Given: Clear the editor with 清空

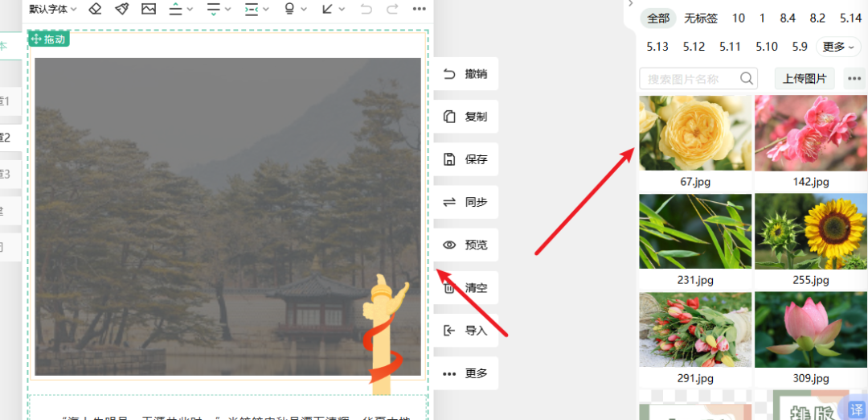Looking at the screenshot, I should pos(466,287).
